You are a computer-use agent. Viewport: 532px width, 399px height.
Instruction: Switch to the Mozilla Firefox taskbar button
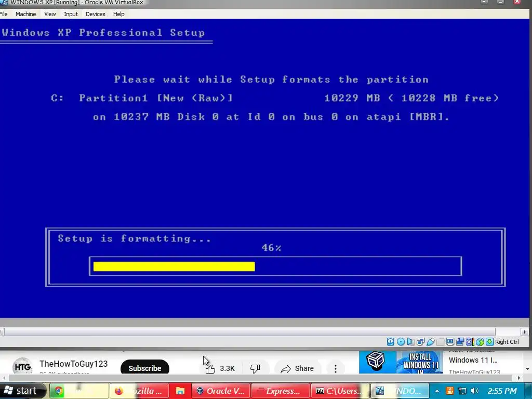[139, 391]
